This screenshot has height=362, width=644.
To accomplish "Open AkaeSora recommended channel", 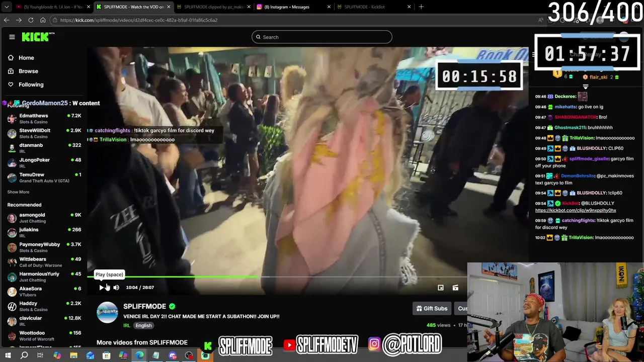I will 44,291.
